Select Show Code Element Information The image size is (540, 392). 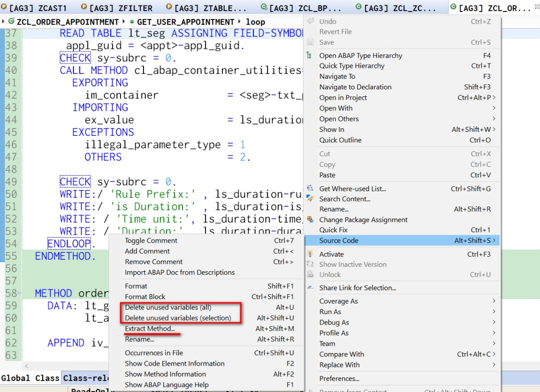pos(206,364)
